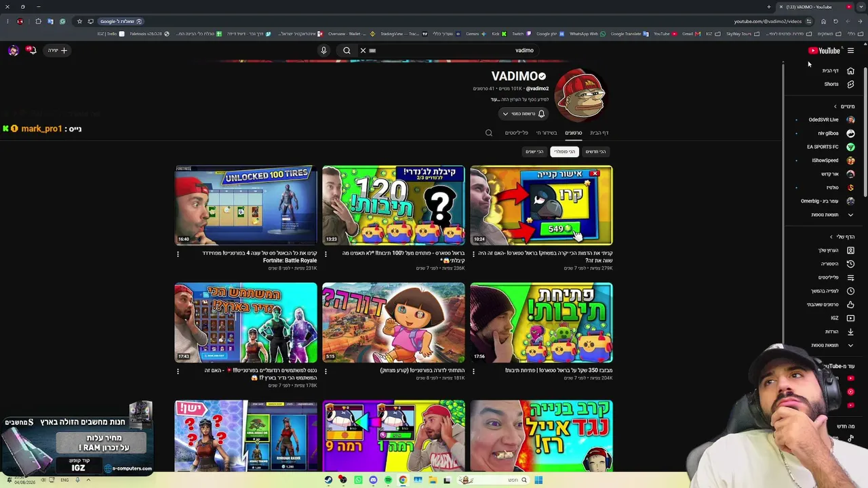
Task: Open downloads (הורדות) in sidebar
Action: tap(840, 331)
